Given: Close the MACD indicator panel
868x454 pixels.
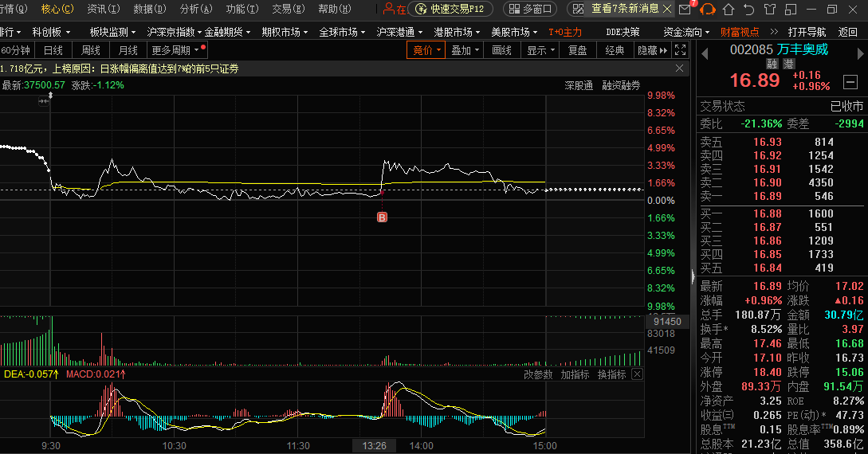Looking at the screenshot, I should [637, 374].
